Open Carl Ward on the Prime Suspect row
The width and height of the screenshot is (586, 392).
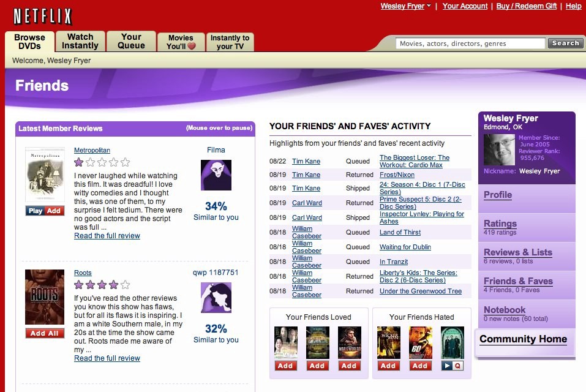pos(307,203)
